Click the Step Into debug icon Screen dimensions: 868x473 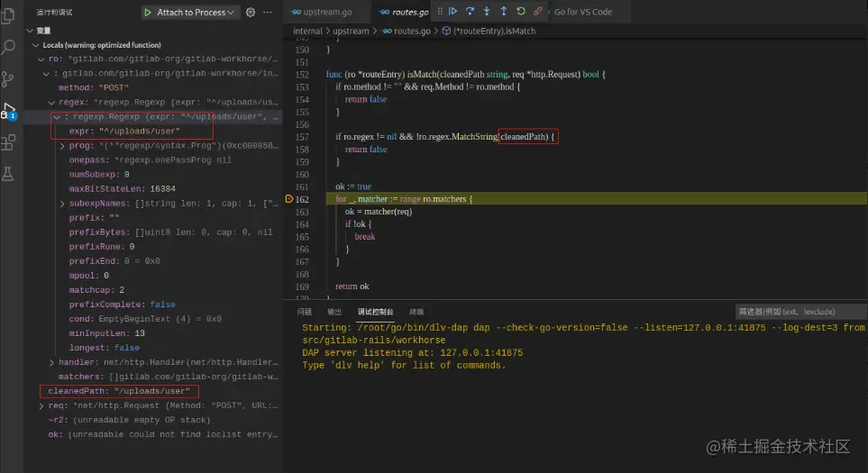coord(487,12)
